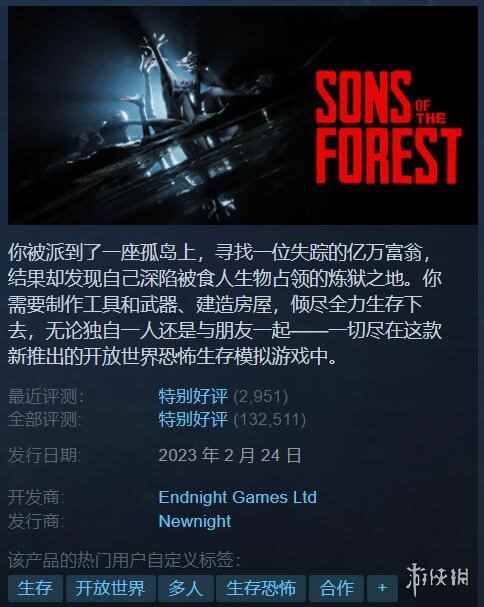Select the 合作 tag
This screenshot has height=607, width=484.
pyautogui.click(x=336, y=588)
